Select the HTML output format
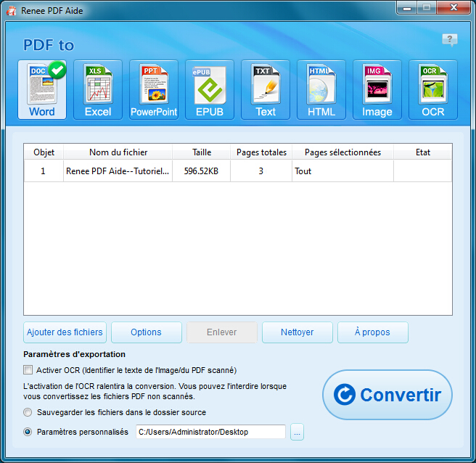476x463 pixels. 321,89
